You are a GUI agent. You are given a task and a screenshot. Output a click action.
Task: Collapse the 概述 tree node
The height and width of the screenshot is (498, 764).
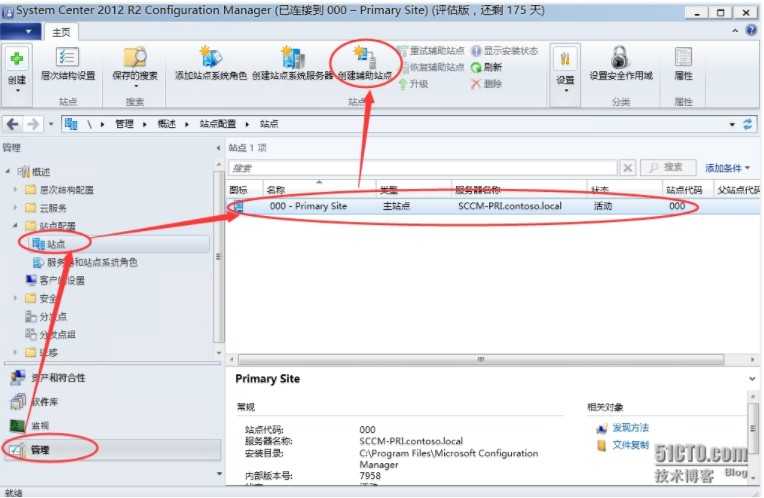(x=8, y=172)
